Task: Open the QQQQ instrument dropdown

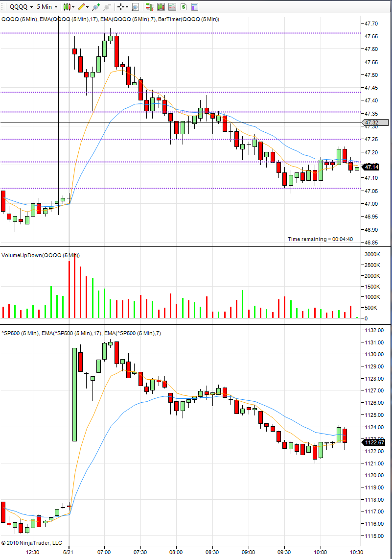Action: [21, 7]
